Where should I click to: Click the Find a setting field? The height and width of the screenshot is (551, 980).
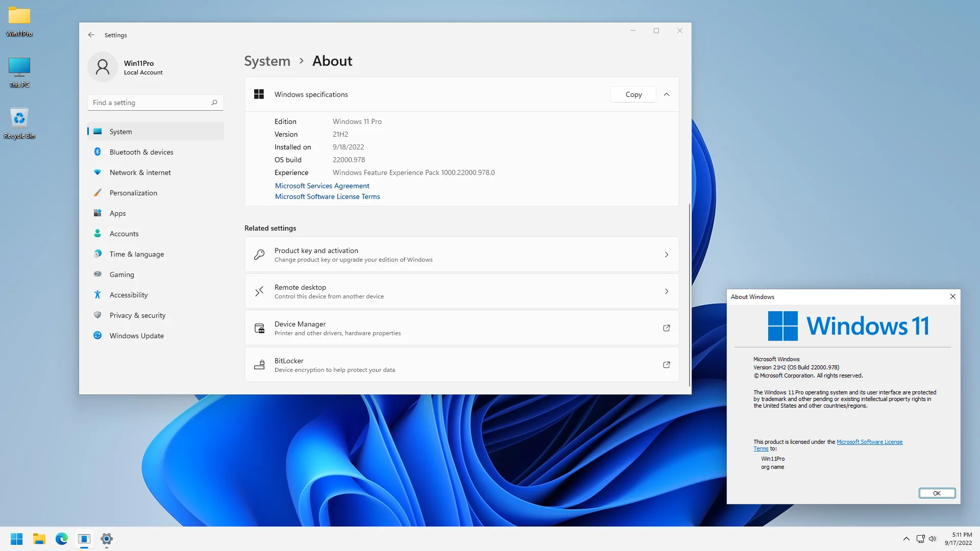click(x=151, y=103)
